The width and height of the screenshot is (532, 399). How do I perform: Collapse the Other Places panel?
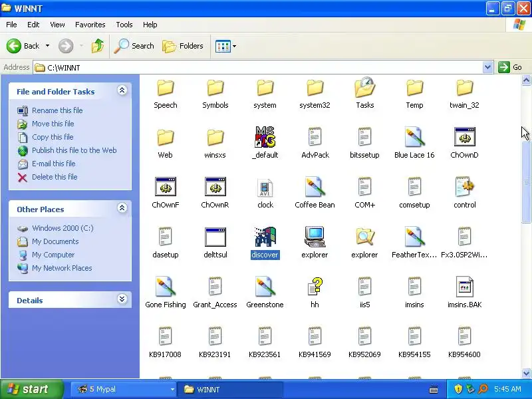click(x=122, y=207)
